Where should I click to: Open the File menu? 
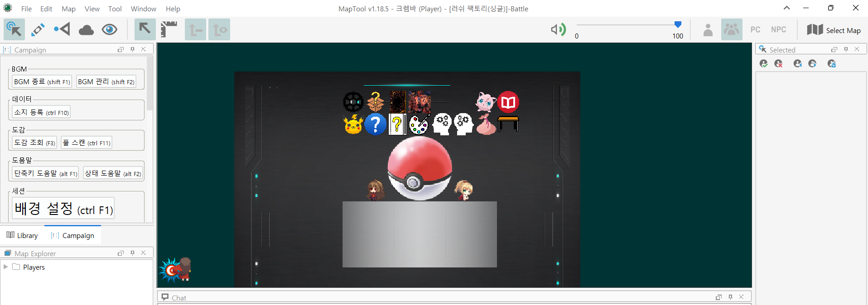point(26,9)
